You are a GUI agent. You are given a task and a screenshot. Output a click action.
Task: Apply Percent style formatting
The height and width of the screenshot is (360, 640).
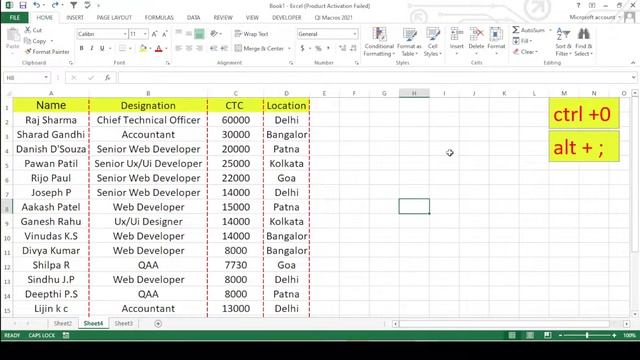pos(318,48)
